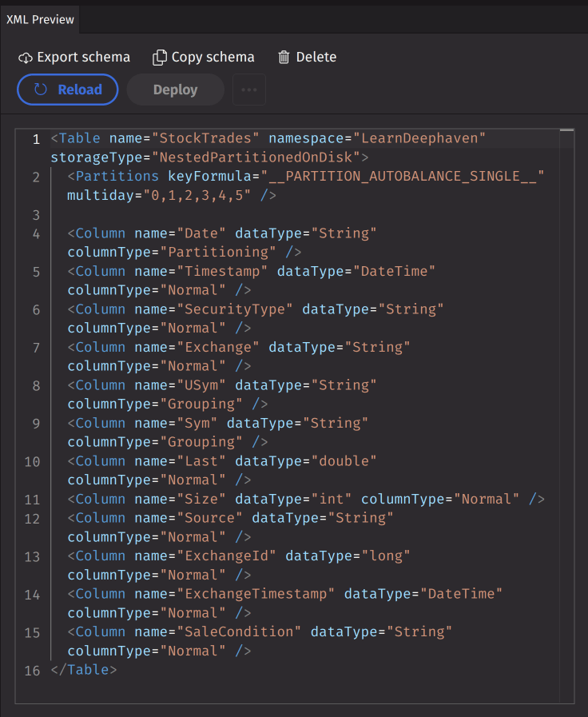Screen dimensions: 588x717
Task: Click the Delete trash can icon
Action: click(x=284, y=58)
